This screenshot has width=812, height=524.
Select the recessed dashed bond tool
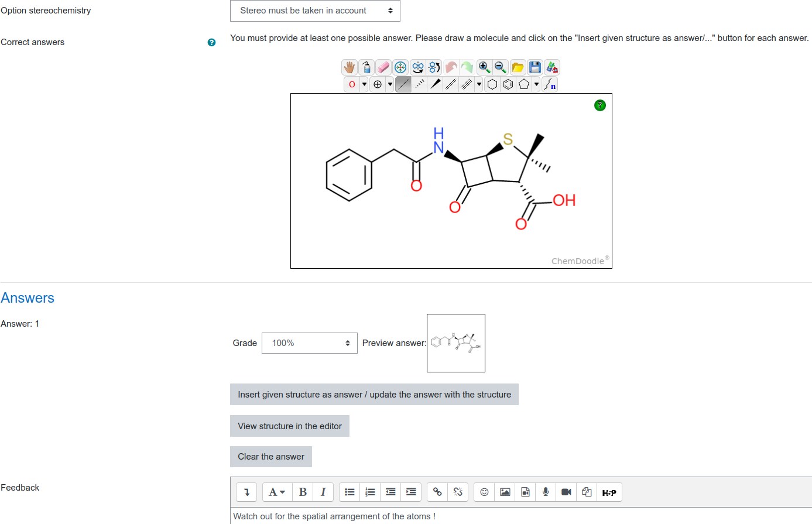pos(419,84)
